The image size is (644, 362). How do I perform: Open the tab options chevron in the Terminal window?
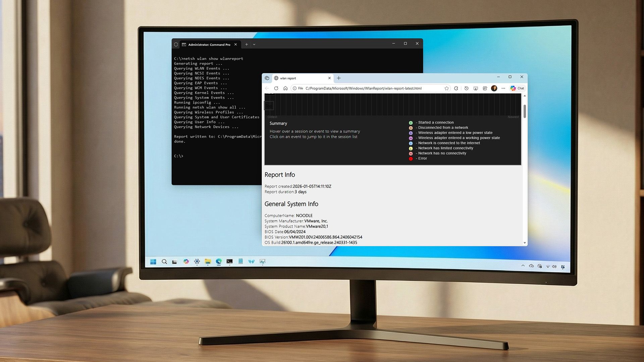click(254, 44)
